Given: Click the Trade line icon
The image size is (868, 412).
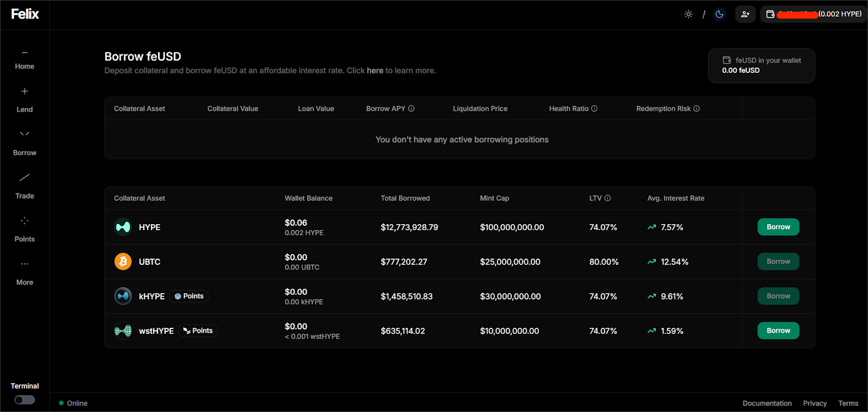Looking at the screenshot, I should click(x=24, y=178).
